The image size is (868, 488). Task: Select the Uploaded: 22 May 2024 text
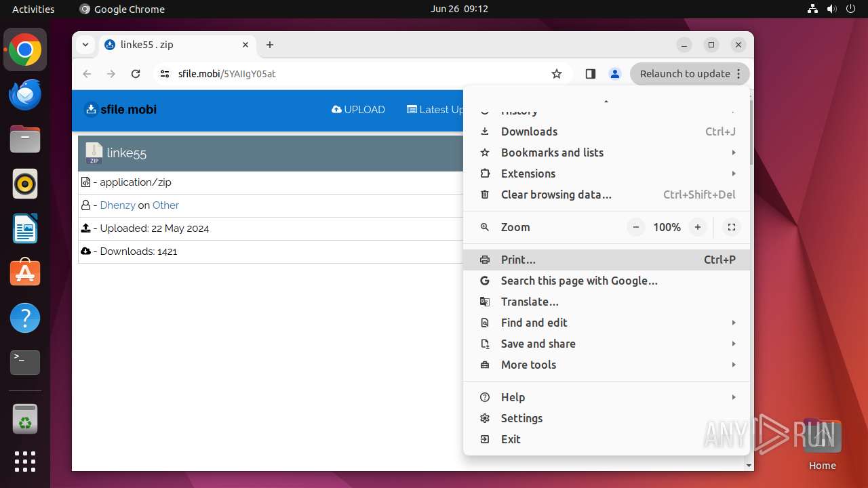155,228
